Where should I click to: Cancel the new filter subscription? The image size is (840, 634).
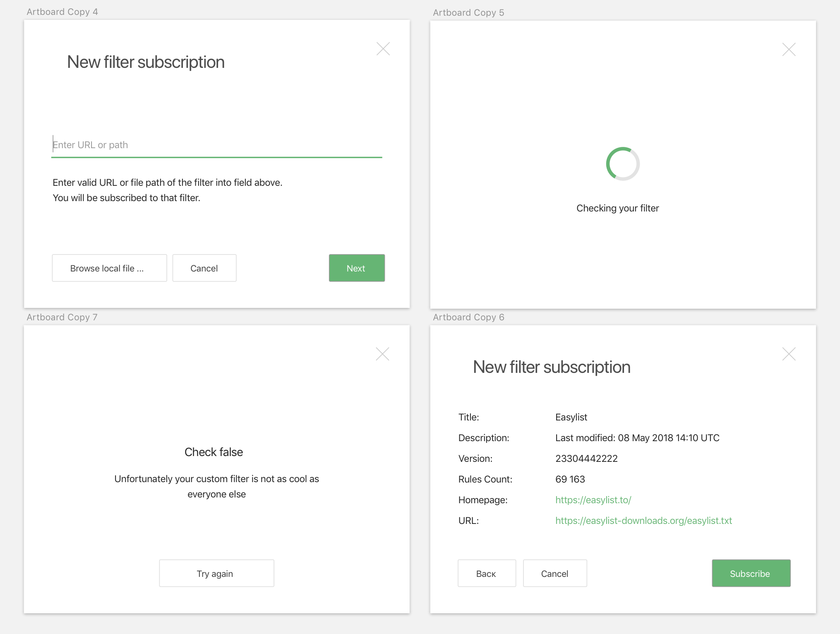204,268
